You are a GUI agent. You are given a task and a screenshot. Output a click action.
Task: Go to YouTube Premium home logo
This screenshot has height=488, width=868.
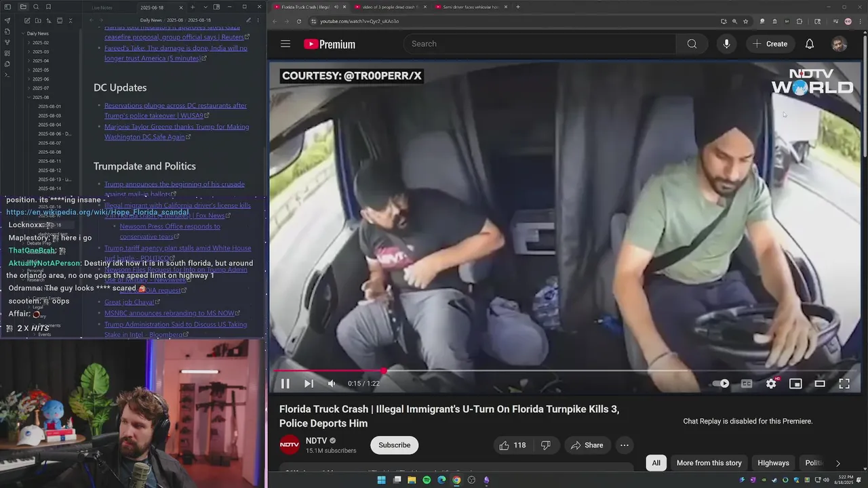[330, 44]
